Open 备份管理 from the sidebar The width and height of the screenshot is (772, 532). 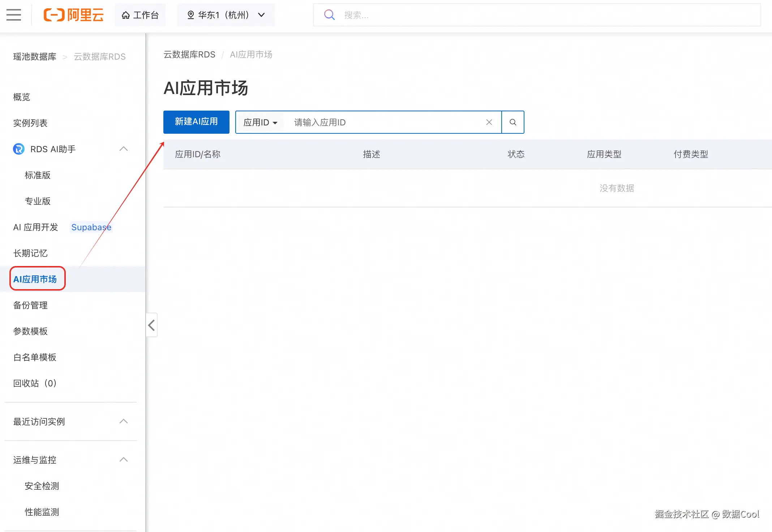coord(30,305)
